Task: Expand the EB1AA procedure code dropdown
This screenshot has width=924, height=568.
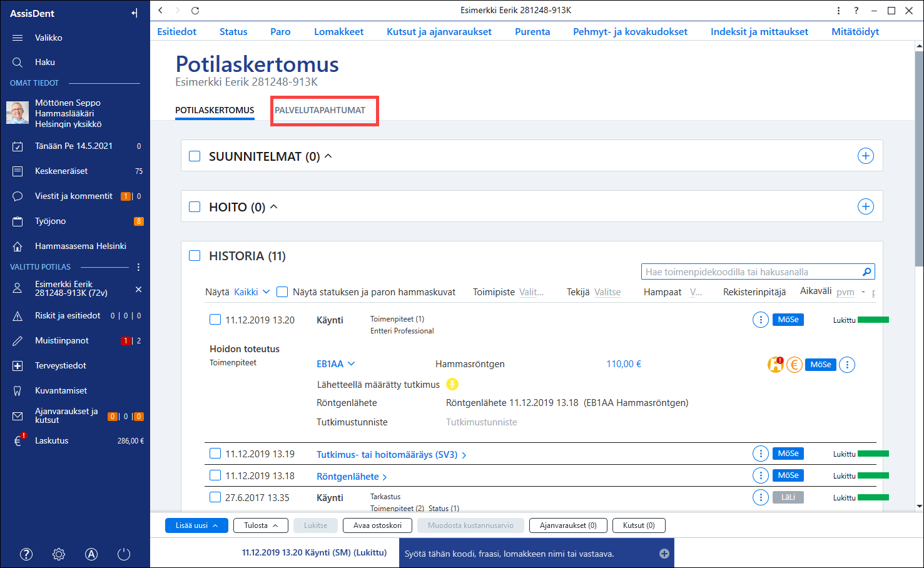Action: click(x=336, y=364)
